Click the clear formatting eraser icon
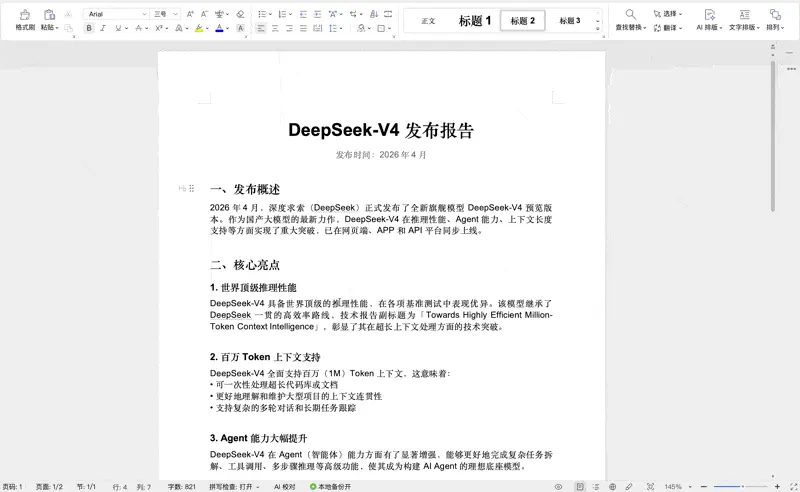 point(240,14)
